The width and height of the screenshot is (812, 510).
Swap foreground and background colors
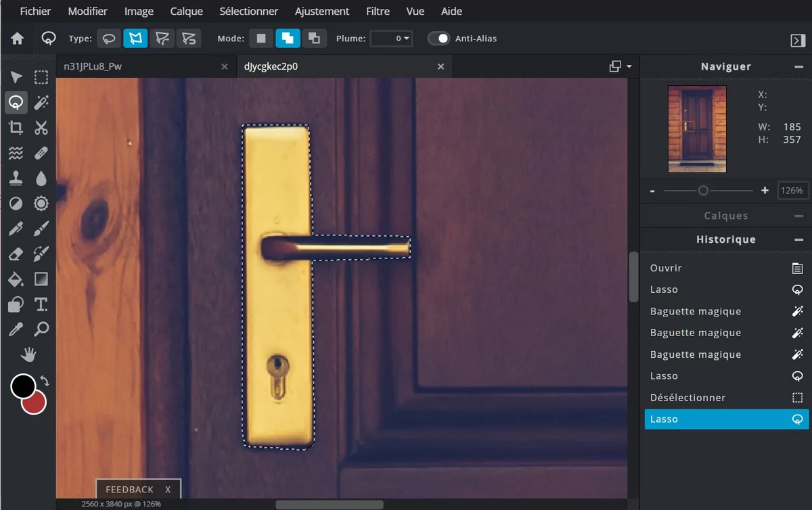[x=45, y=381]
